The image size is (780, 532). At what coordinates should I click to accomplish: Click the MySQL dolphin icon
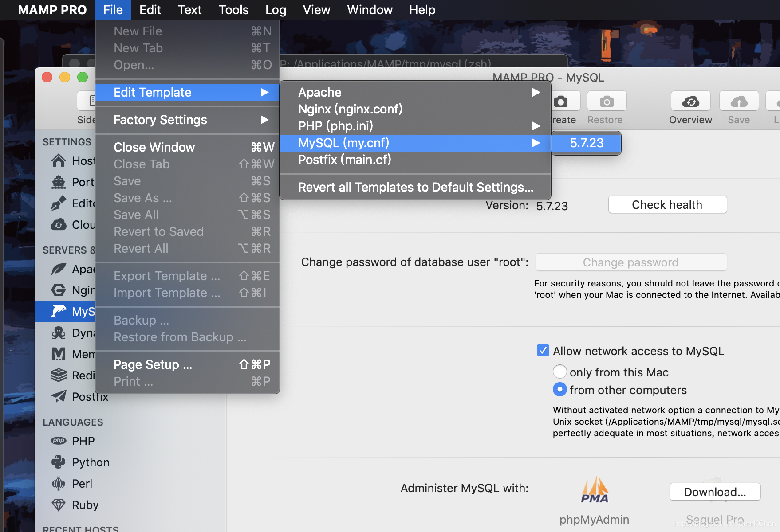click(59, 311)
